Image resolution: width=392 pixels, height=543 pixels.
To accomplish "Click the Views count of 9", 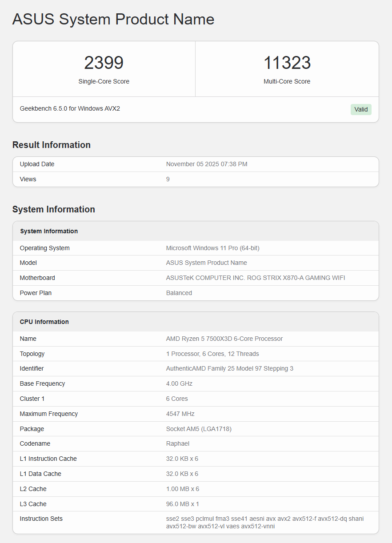I will [168, 179].
